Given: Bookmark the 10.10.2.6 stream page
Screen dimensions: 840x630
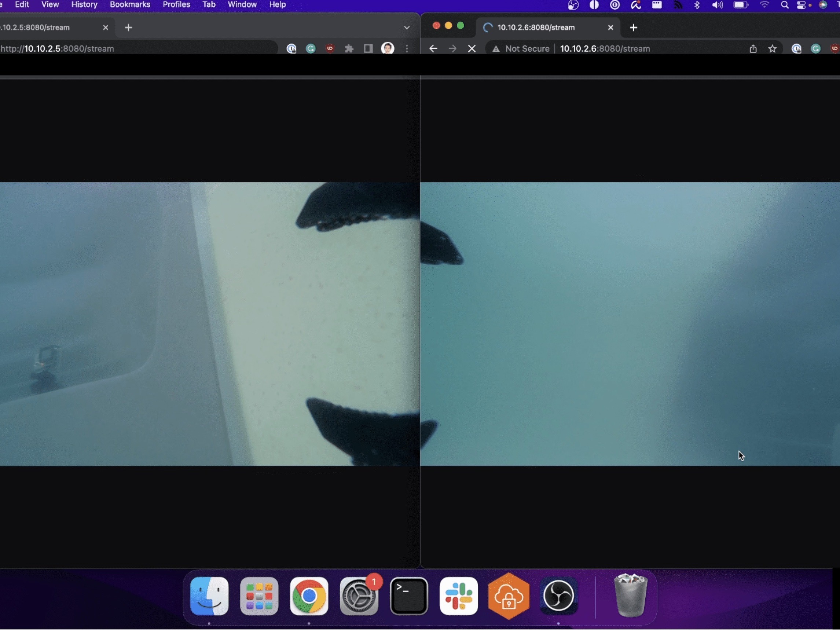Looking at the screenshot, I should click(x=772, y=49).
